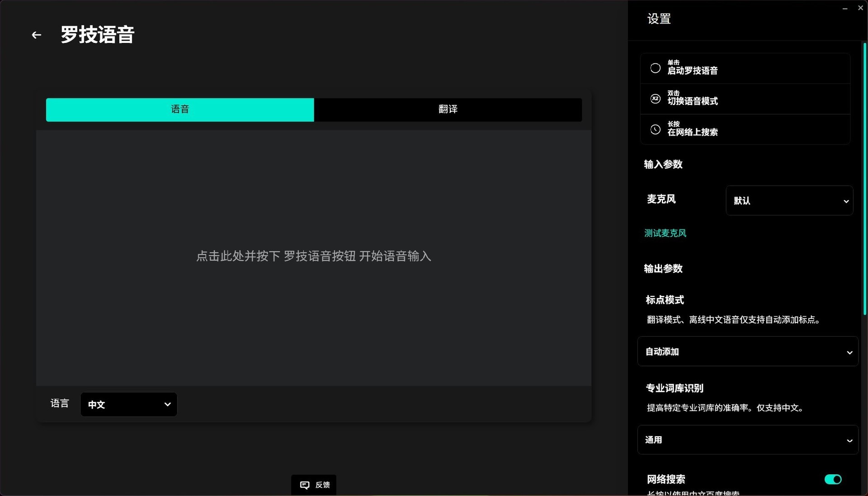The width and height of the screenshot is (868, 496).
Task: Click the long-press clock icon for 在网络上搜索
Action: [x=655, y=130]
